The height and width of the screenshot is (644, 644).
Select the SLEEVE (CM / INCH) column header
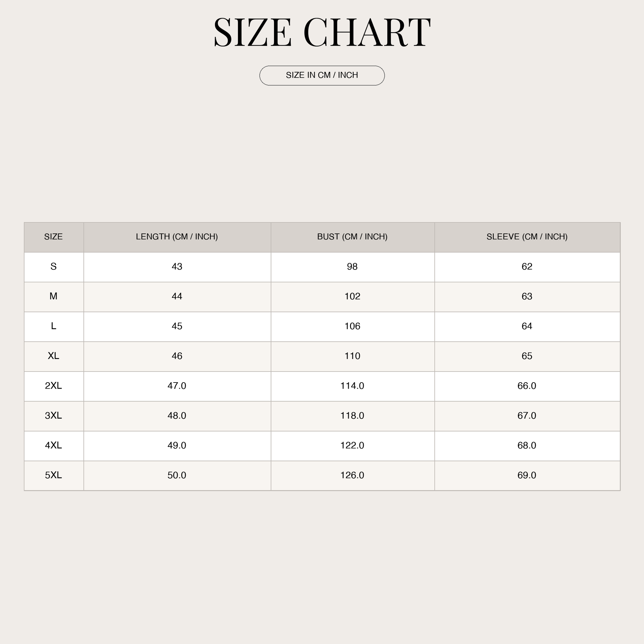pyautogui.click(x=527, y=237)
